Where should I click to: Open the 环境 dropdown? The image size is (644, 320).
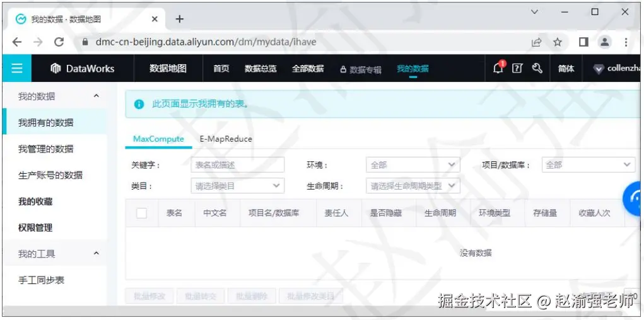pos(413,165)
